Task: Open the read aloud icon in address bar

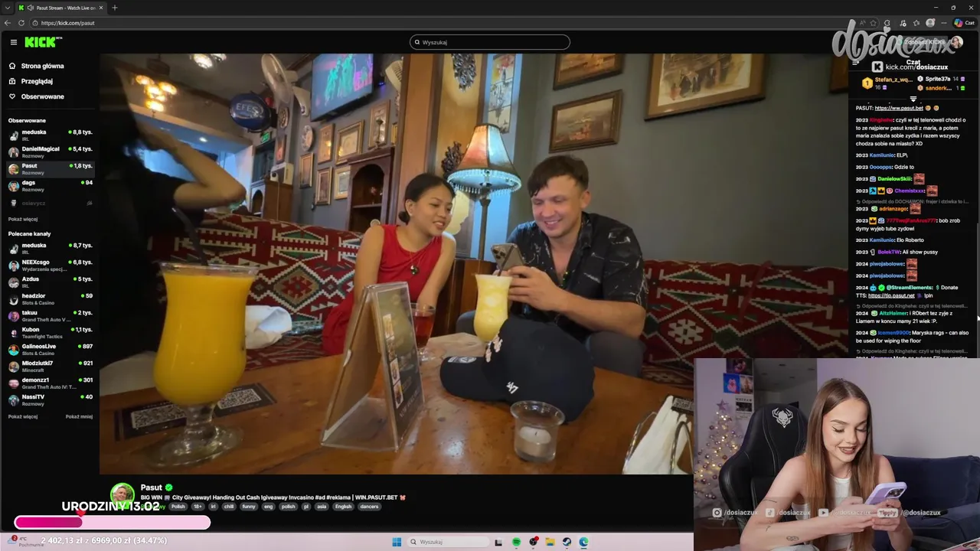Action: [x=863, y=23]
